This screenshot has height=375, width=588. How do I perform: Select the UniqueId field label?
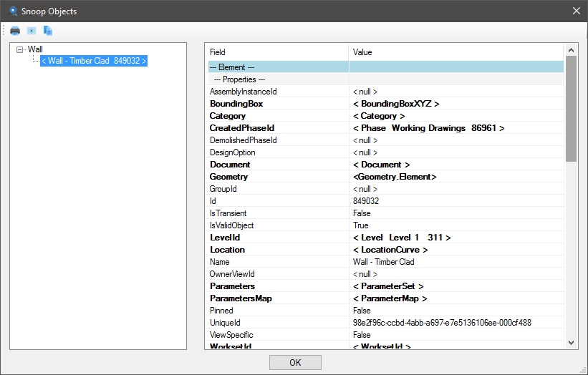click(x=225, y=323)
